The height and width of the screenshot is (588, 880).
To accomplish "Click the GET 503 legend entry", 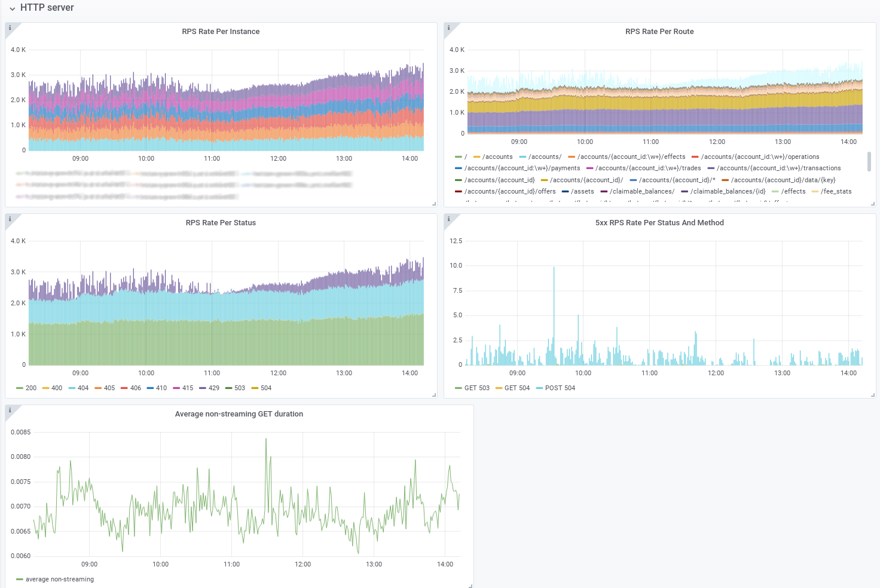I will coord(472,388).
